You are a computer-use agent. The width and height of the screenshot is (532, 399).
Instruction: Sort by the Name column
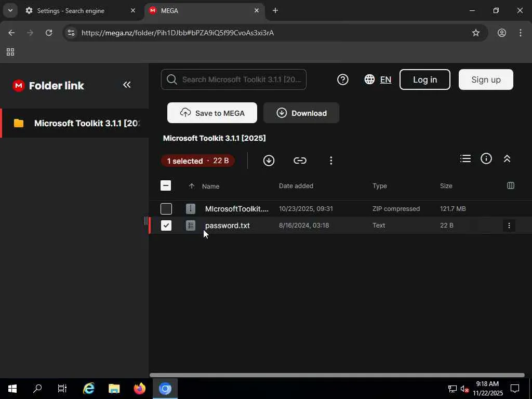211,186
